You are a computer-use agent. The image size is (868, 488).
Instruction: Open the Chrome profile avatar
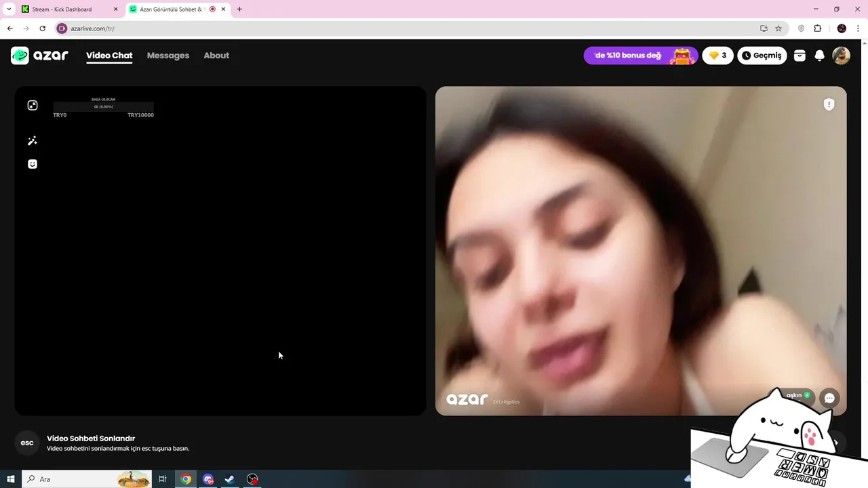click(x=842, y=28)
